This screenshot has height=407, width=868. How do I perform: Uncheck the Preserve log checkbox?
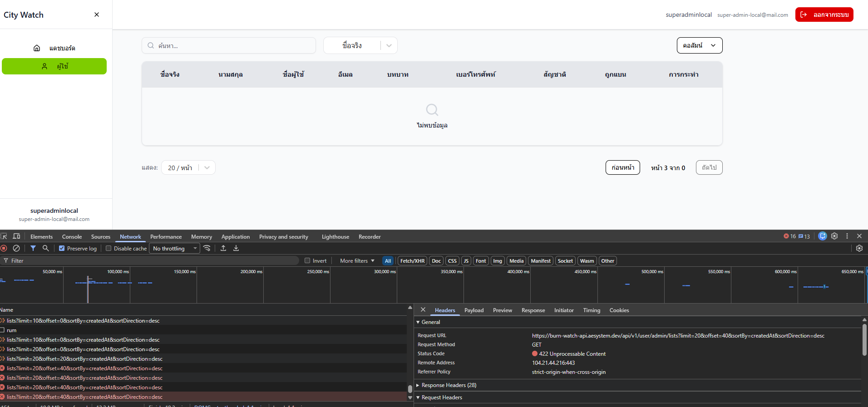[62, 248]
